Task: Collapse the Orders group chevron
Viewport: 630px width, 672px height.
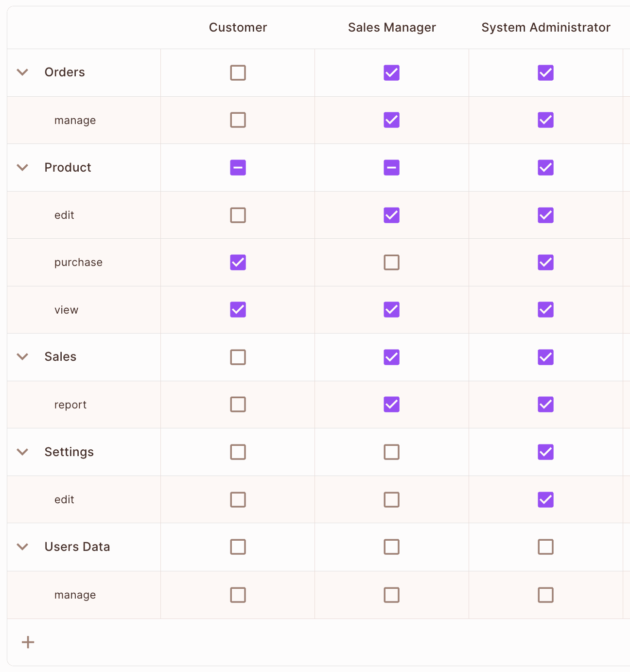Action: [22, 72]
